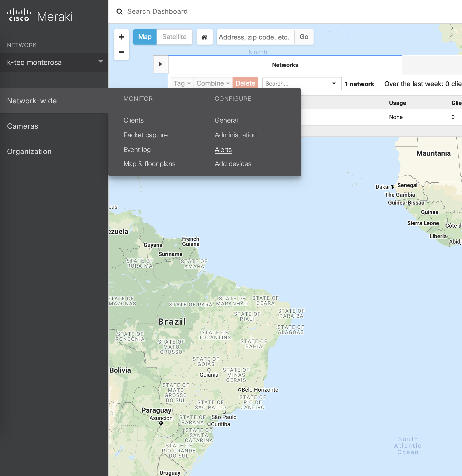462x476 pixels.
Task: Click the CONFIGURE heading text
Action: point(233,99)
